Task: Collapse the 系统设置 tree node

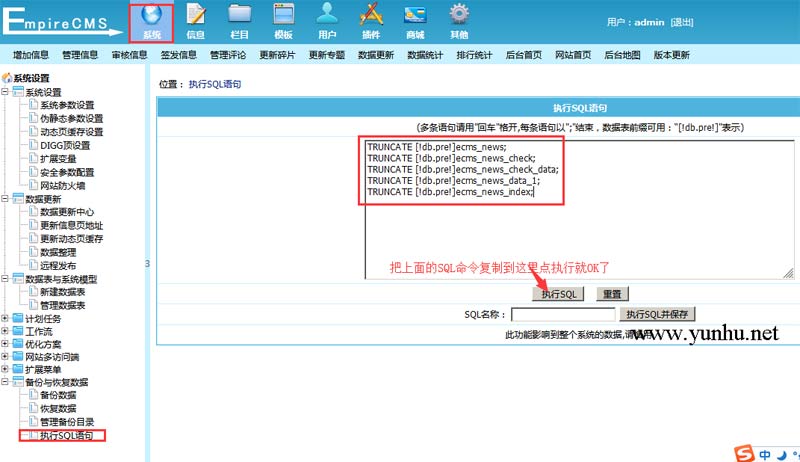Action: 5,92
